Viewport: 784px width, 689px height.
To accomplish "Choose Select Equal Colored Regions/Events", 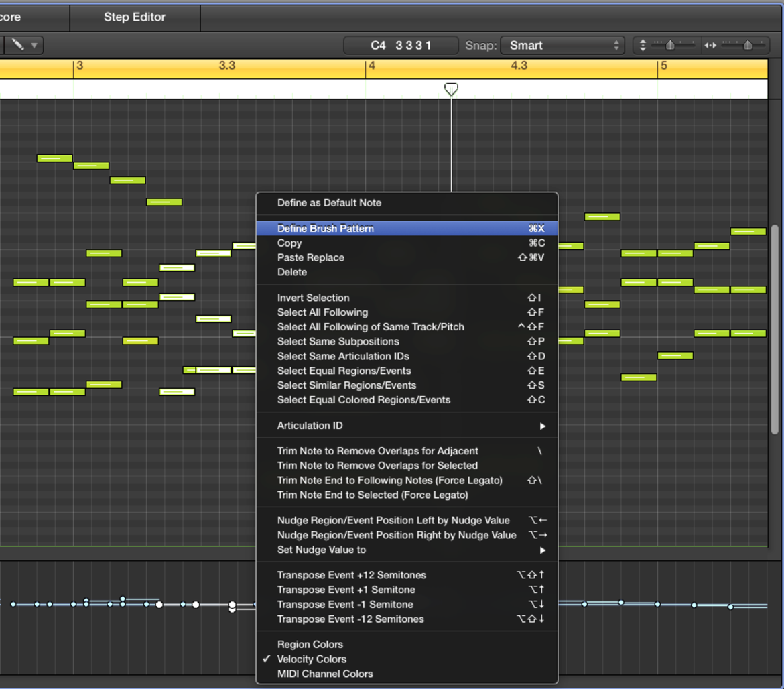I will point(407,400).
